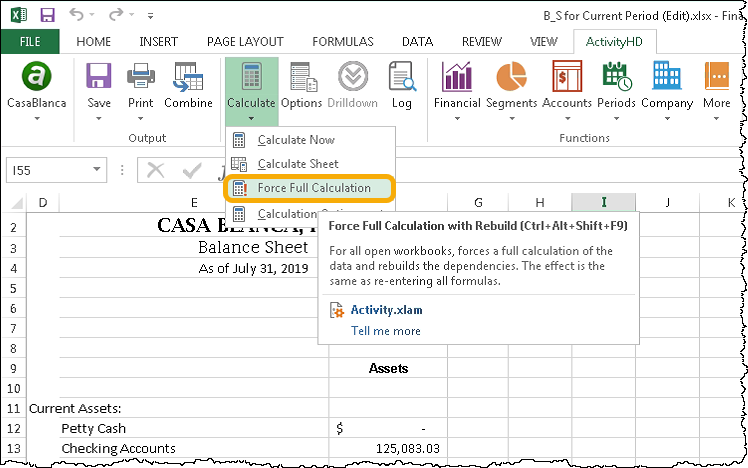Open the DATA ribbon tab
The height and width of the screenshot is (468, 748).
coord(417,42)
